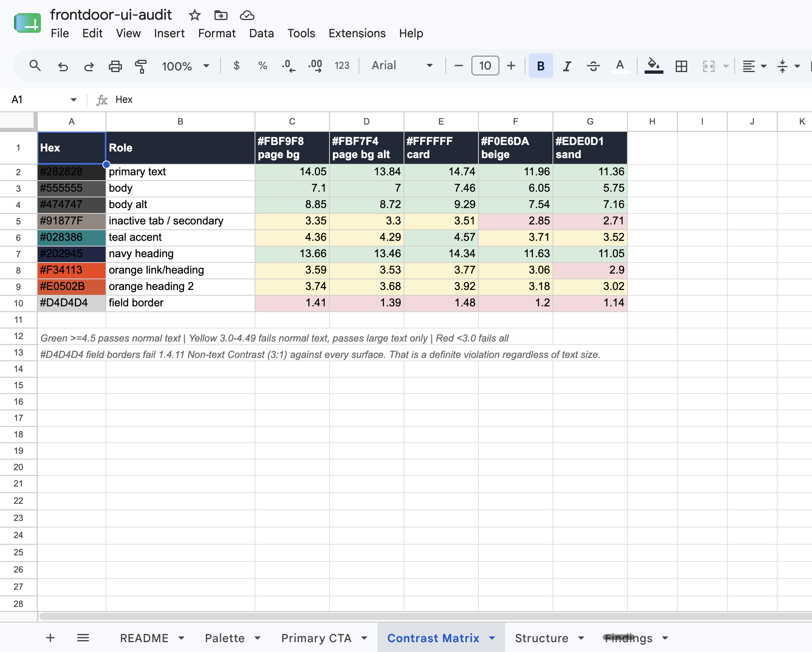Open the View menu
812x652 pixels.
point(128,33)
